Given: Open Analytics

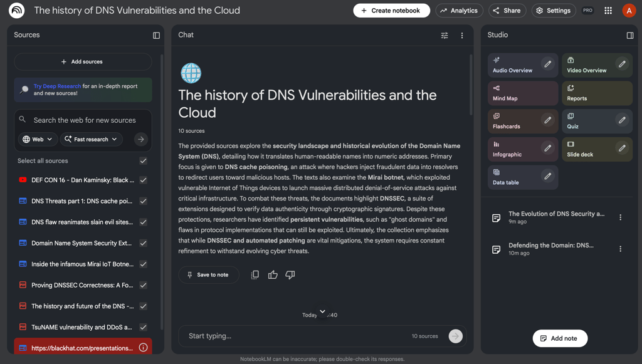Looking at the screenshot, I should coord(459,11).
